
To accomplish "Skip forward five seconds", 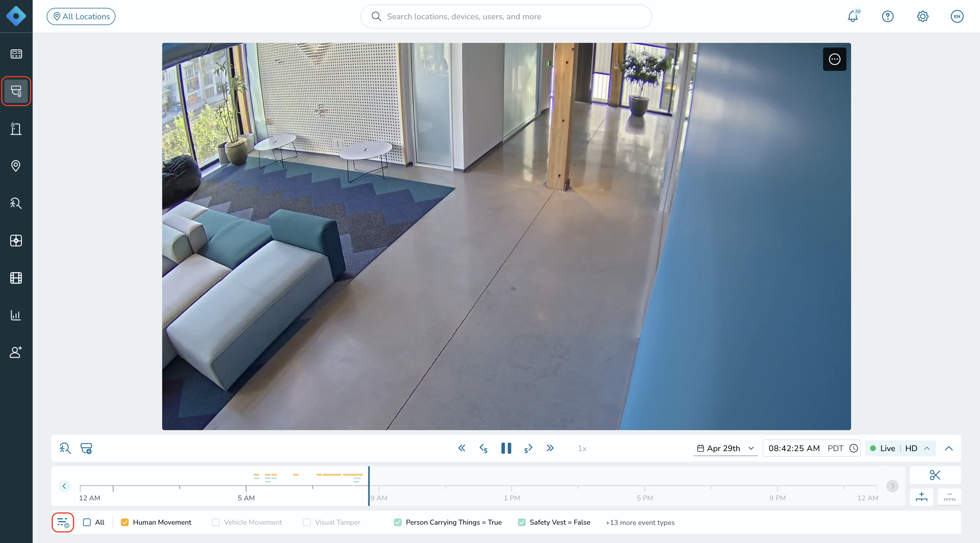I will click(x=528, y=449).
